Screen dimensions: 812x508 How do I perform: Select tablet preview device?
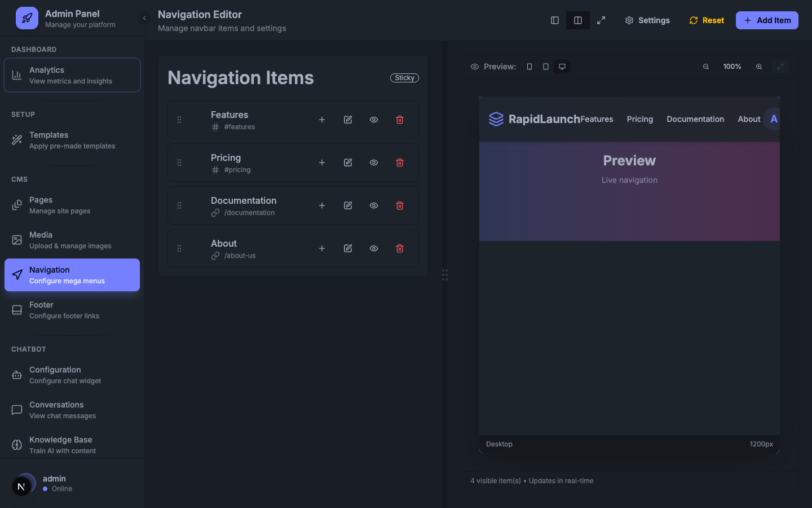546,67
